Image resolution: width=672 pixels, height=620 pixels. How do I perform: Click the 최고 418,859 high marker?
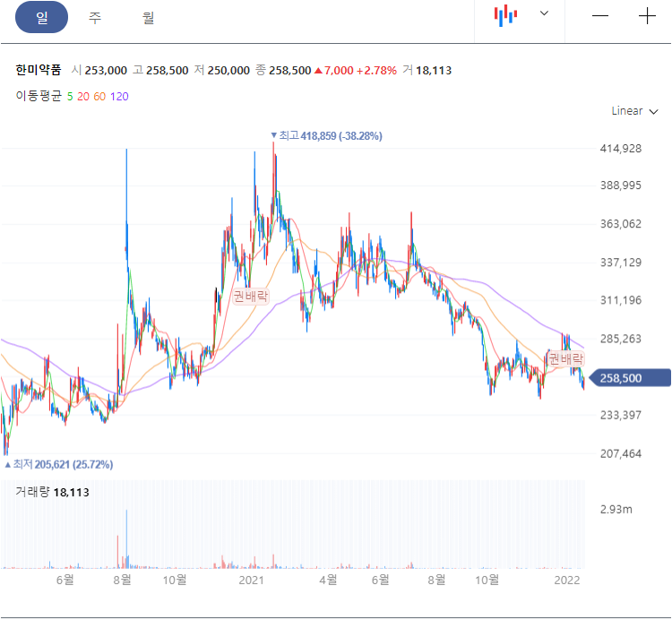click(x=326, y=136)
